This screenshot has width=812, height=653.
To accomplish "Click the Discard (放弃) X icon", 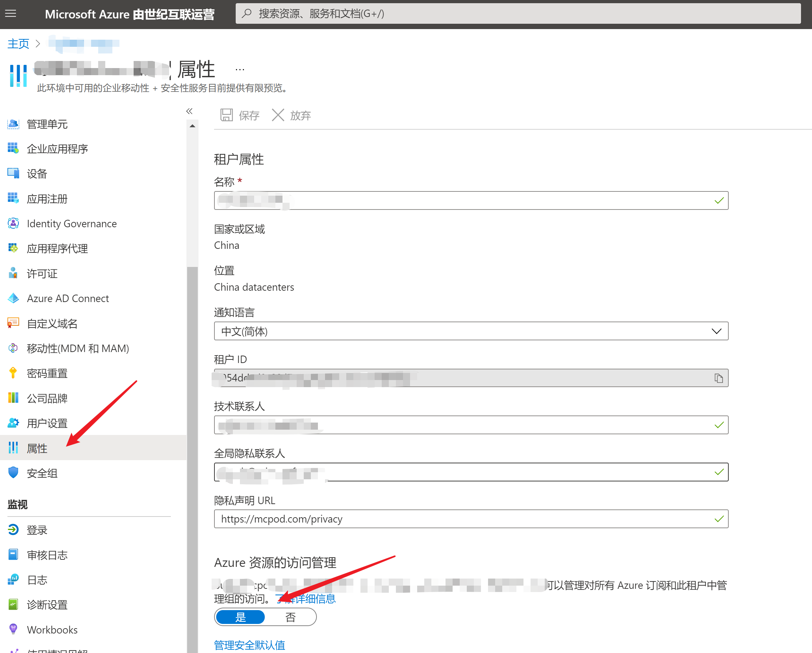I will pyautogui.click(x=278, y=115).
